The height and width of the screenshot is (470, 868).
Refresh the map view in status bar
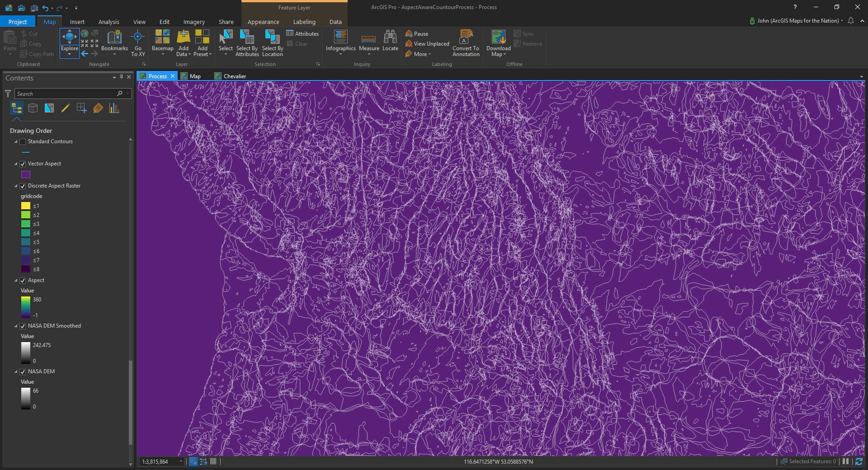[859, 461]
